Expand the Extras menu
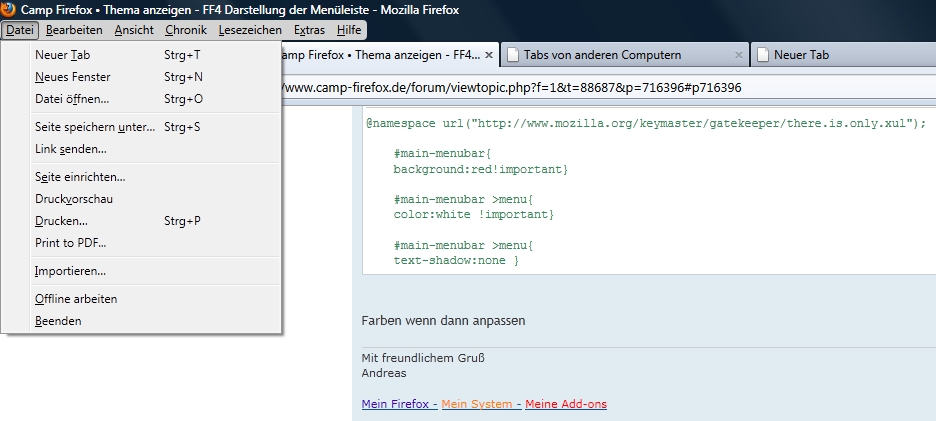This screenshot has width=936, height=421. point(309,30)
